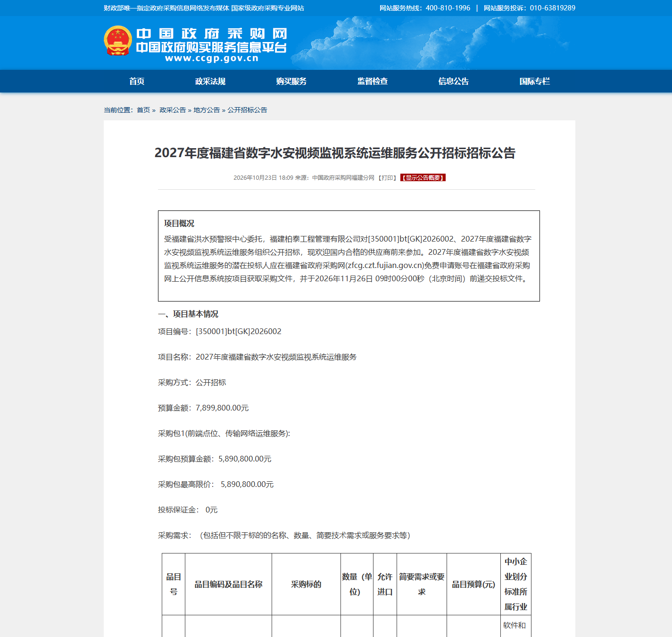Click the 数量（单位） table header

tap(357, 584)
